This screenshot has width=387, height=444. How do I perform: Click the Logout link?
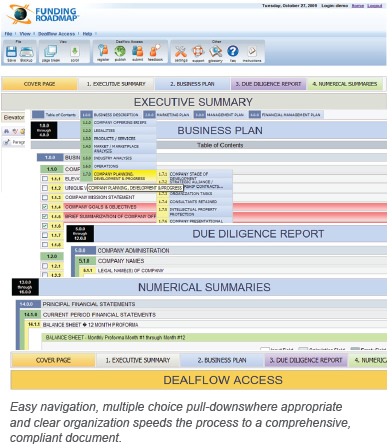coord(375,6)
